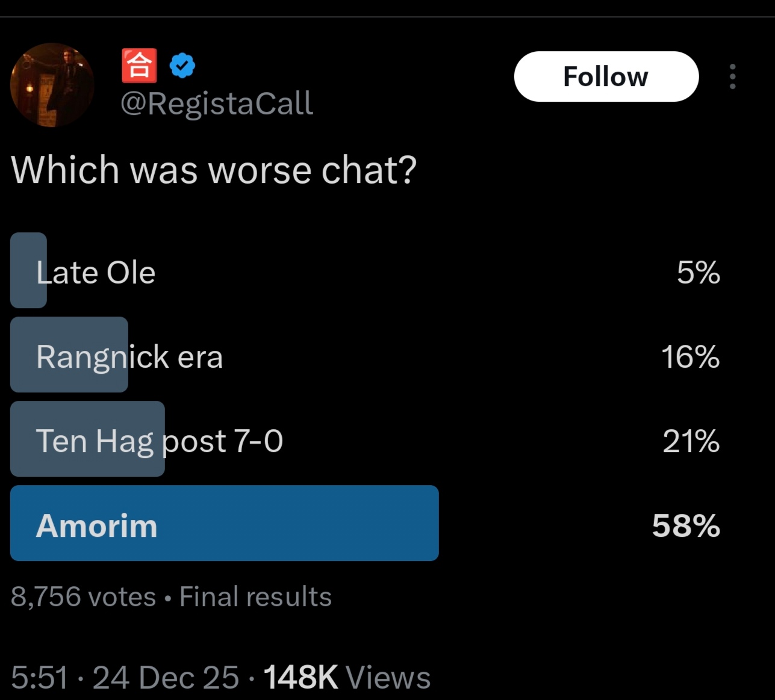The height and width of the screenshot is (700, 775).
Task: Click the 16% result for Rangnick era
Action: tap(690, 357)
